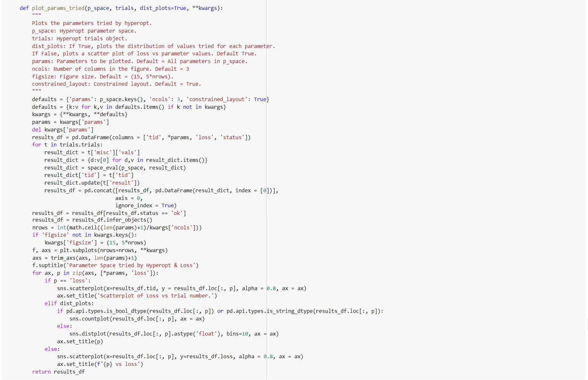Viewport: 588px width, 380px height.
Task: Click the space_eval function call
Action: coord(104,167)
